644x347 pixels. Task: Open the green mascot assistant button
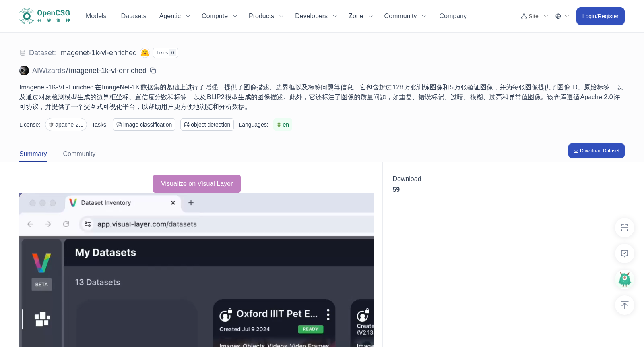pyautogui.click(x=625, y=279)
